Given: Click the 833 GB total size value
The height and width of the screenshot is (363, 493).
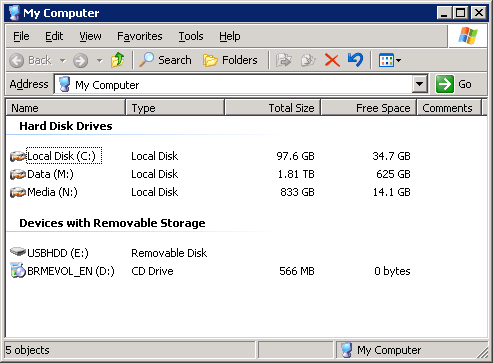Looking at the screenshot, I should point(297,192).
